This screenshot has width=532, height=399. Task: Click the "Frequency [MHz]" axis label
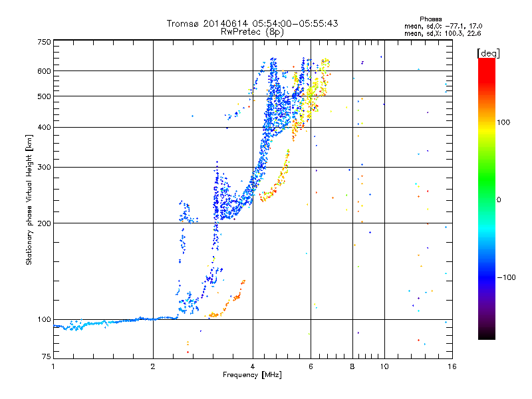tap(252, 375)
